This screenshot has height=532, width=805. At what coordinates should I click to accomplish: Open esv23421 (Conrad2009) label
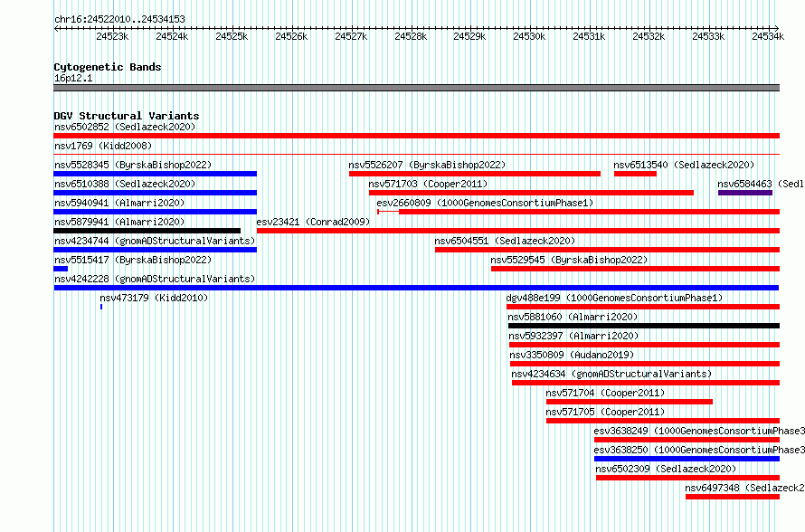[313, 222]
